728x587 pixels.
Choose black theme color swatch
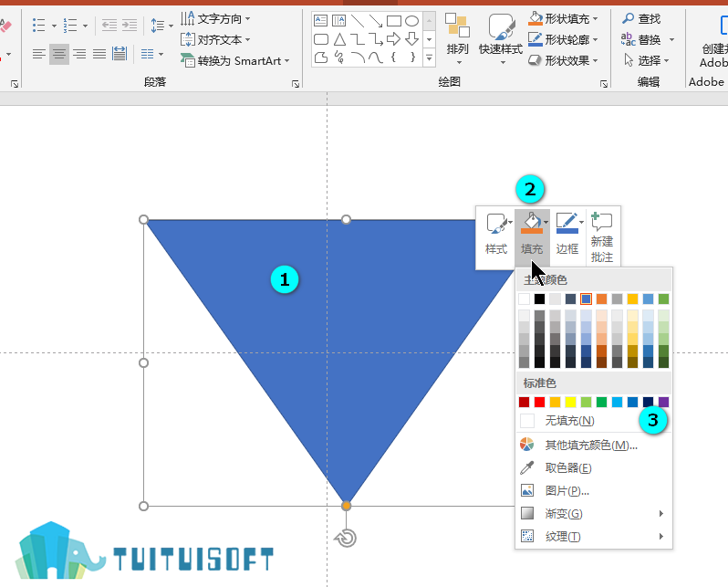[x=539, y=299]
